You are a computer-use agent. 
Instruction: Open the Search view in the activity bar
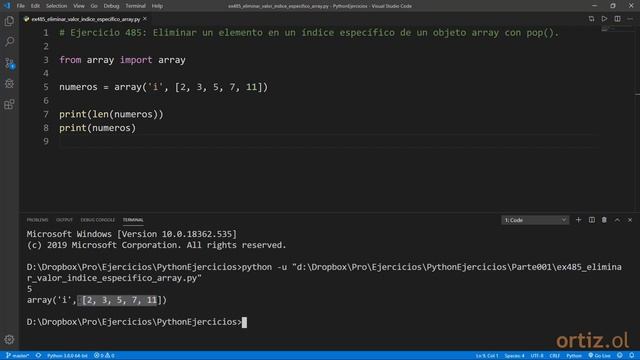point(9,42)
